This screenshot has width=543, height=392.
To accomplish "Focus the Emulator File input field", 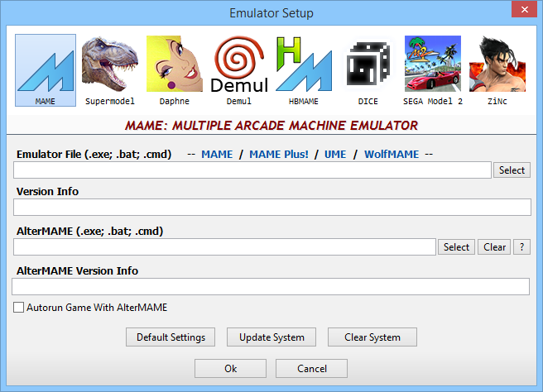I will [x=252, y=170].
